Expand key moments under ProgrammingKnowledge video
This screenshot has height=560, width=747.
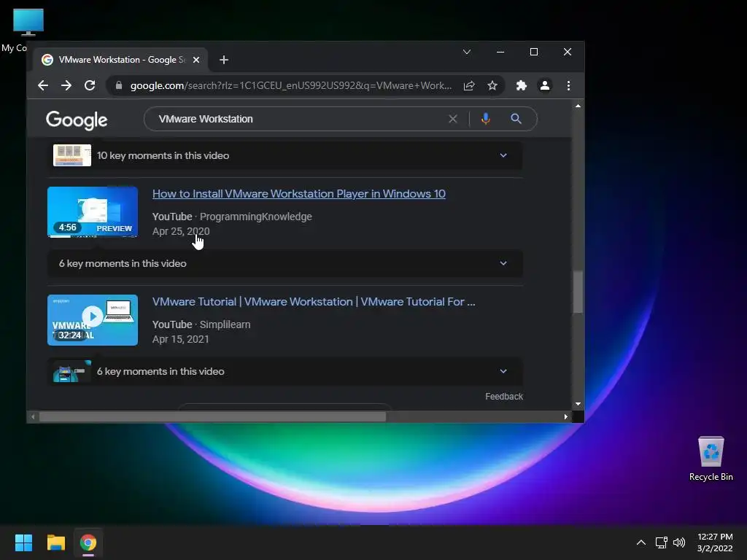coord(285,263)
